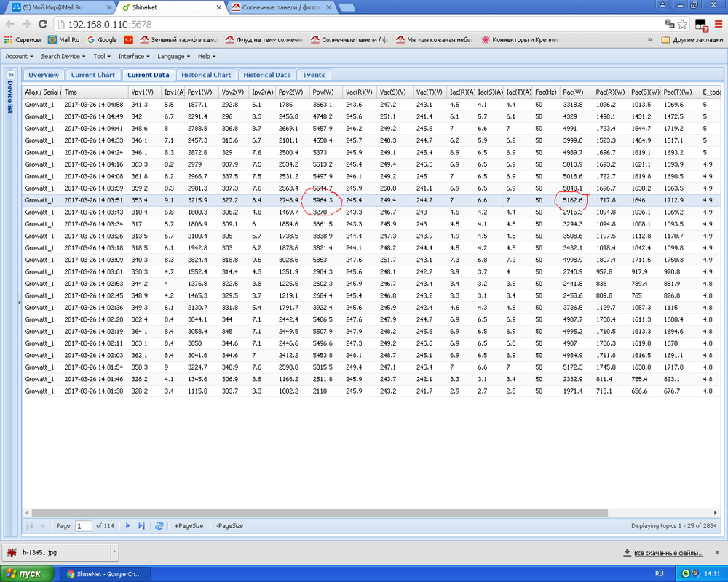
Task: Click the -PageSize button
Action: pos(230,526)
